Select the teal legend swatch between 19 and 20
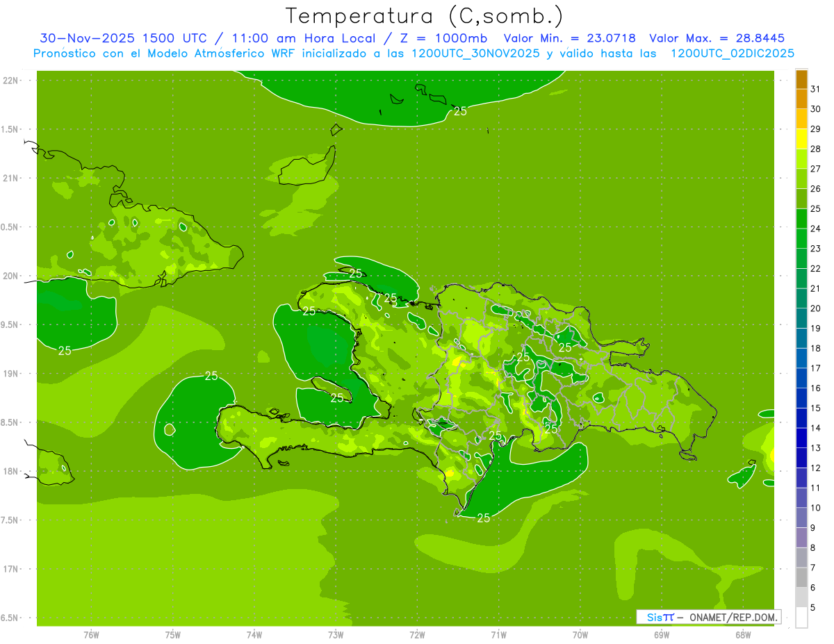Screen dimensions: 834x644 tap(801, 318)
